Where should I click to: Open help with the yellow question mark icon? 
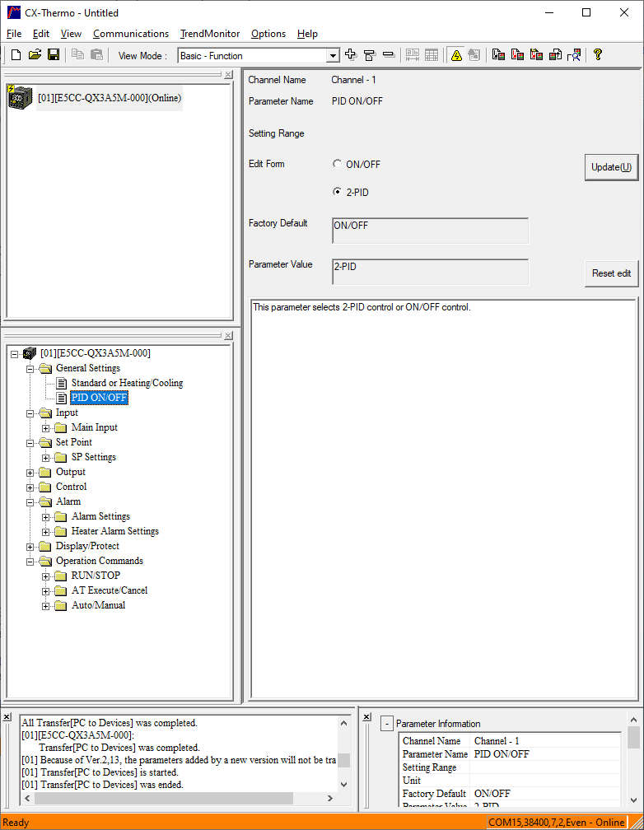click(x=597, y=54)
